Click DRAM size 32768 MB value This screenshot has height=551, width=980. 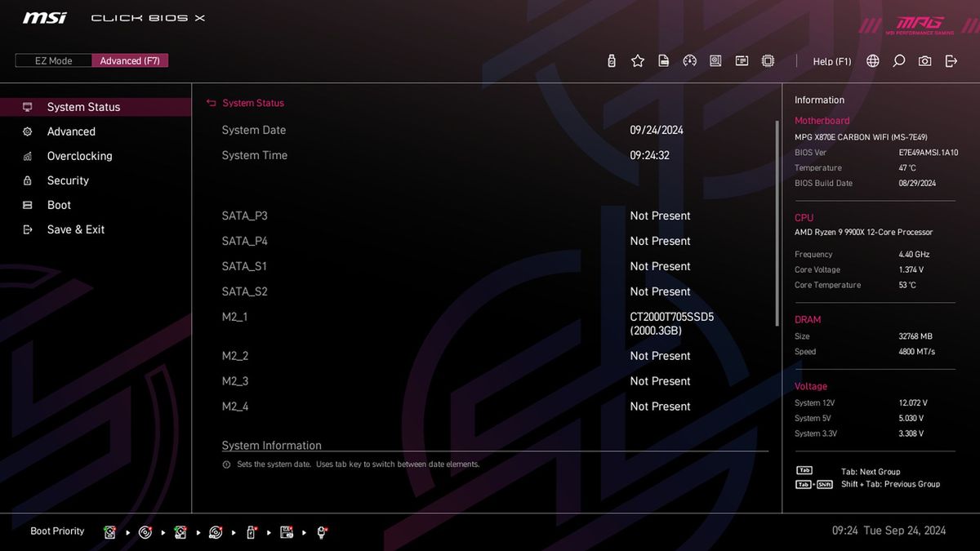tap(915, 336)
